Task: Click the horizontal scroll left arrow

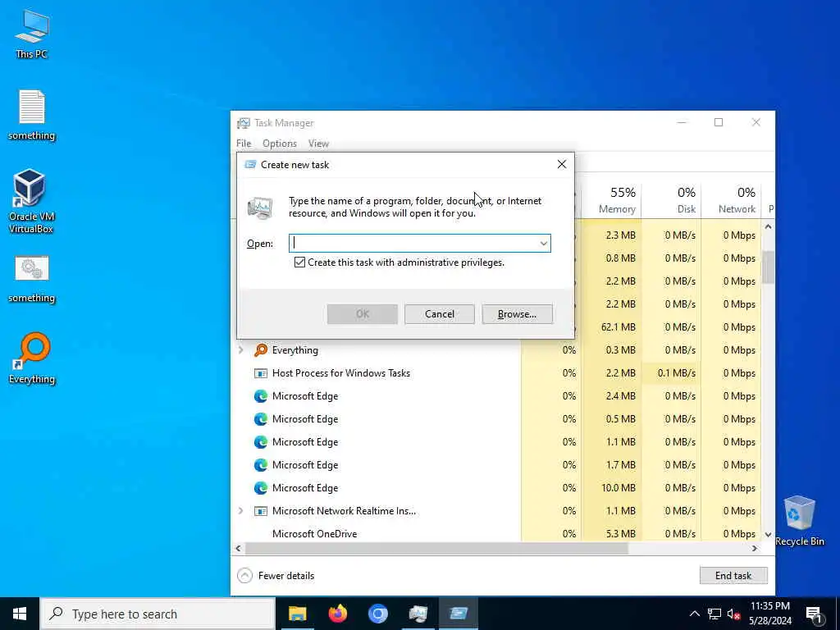Action: click(x=239, y=549)
